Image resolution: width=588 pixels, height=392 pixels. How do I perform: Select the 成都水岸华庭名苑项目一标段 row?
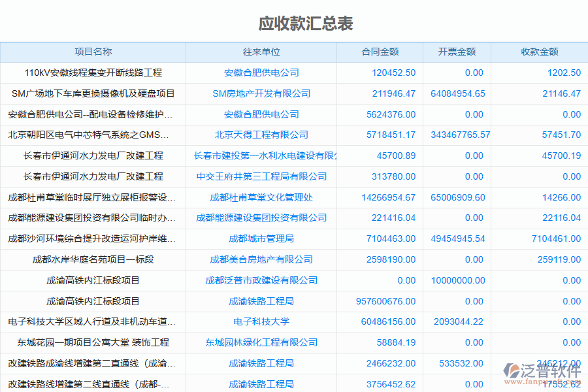point(94,259)
